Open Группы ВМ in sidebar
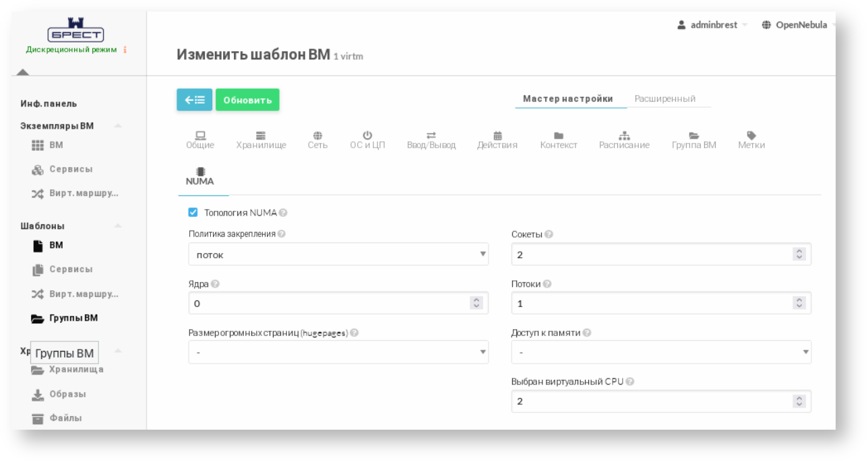The width and height of the screenshot is (868, 462). coord(65,319)
